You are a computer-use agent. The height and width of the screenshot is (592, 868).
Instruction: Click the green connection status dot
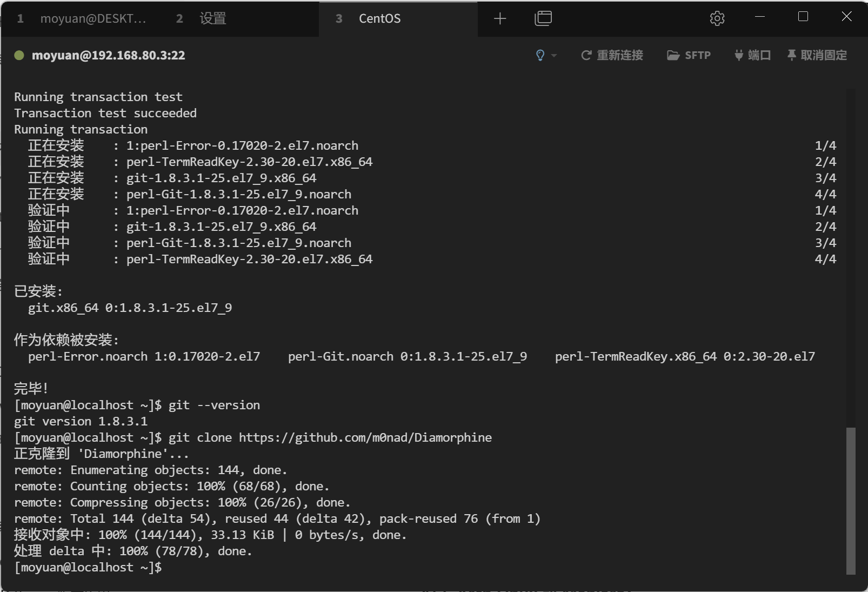19,55
